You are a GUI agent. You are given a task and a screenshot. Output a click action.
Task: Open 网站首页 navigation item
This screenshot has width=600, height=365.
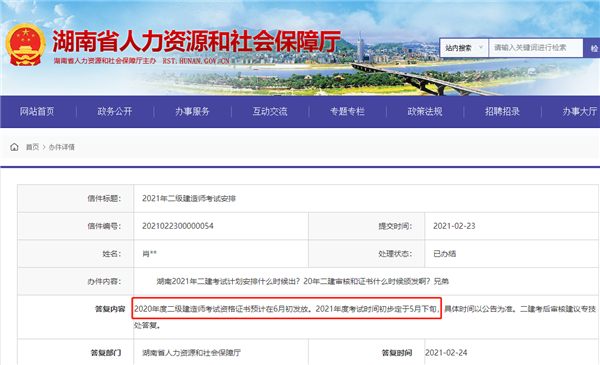click(x=37, y=111)
